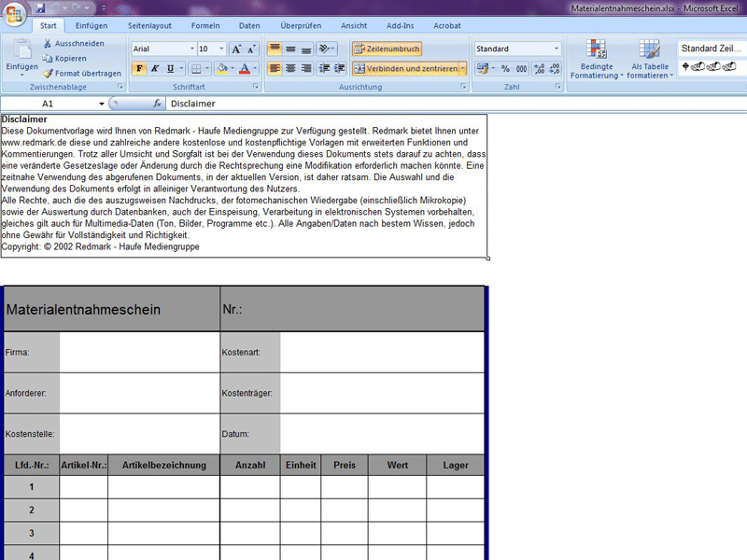Open Schriftart dialog launcher
747x560 pixels.
pos(256,87)
